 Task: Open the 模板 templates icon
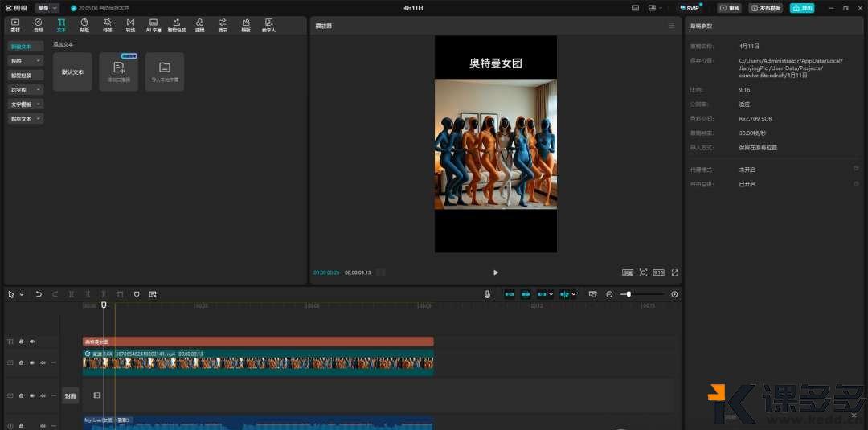(x=246, y=25)
